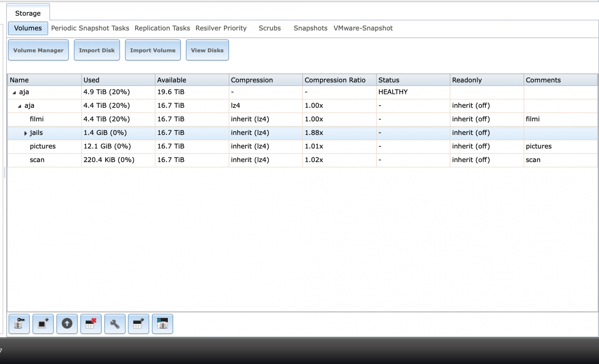Click the View Disks button
599x364 pixels.
click(207, 50)
